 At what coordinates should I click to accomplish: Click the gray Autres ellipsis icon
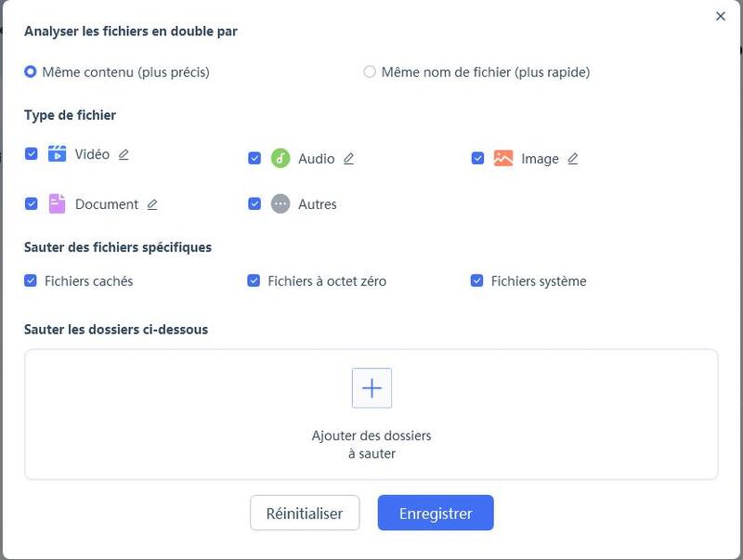coord(280,204)
